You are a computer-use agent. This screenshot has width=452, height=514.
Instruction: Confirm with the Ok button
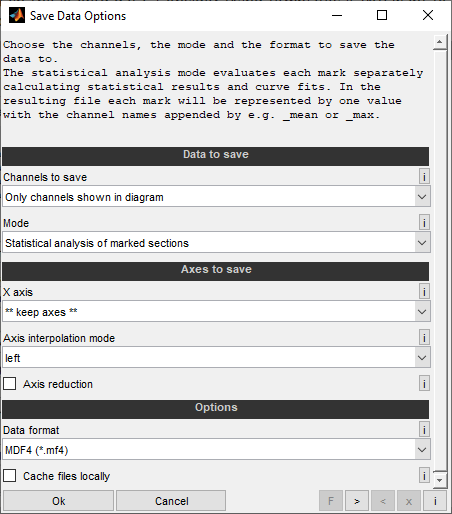(x=58, y=501)
